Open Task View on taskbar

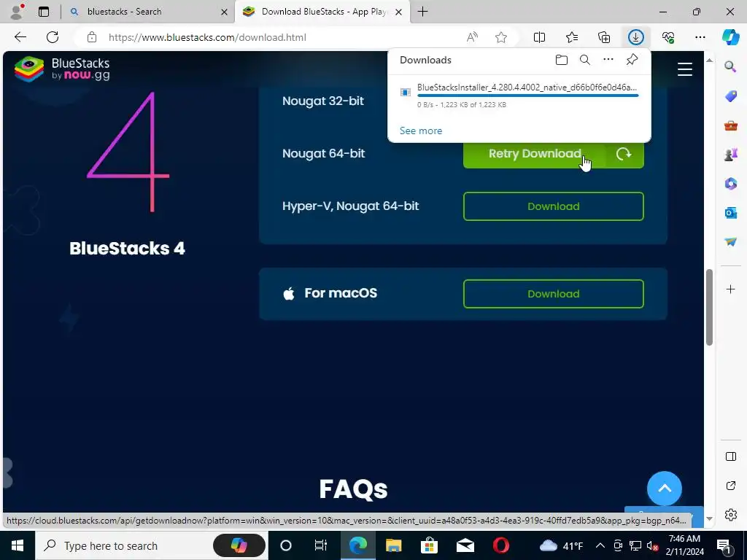tap(321, 545)
